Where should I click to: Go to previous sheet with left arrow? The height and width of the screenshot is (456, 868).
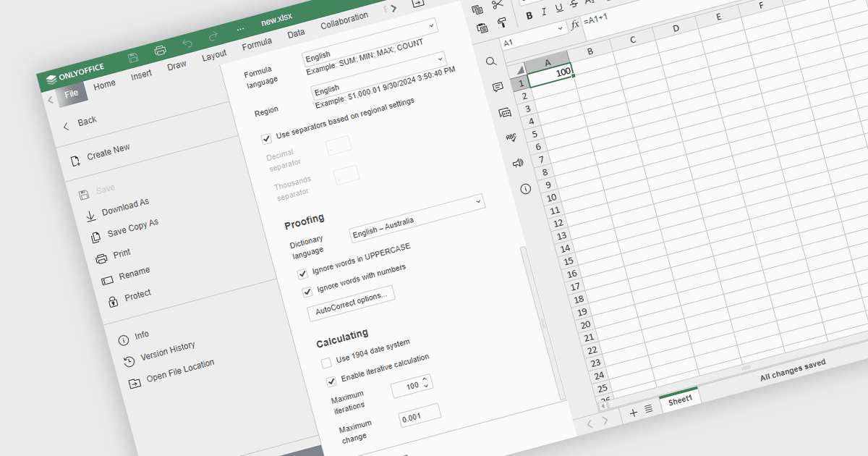coord(590,425)
